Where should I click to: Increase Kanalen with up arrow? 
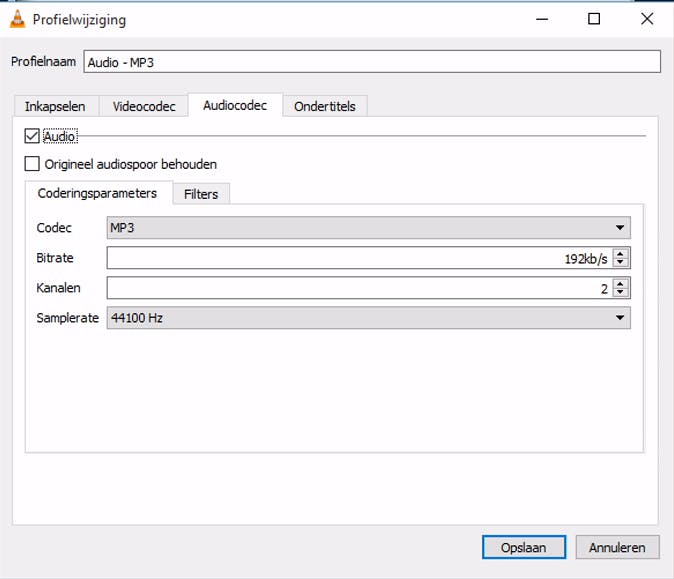pos(620,283)
